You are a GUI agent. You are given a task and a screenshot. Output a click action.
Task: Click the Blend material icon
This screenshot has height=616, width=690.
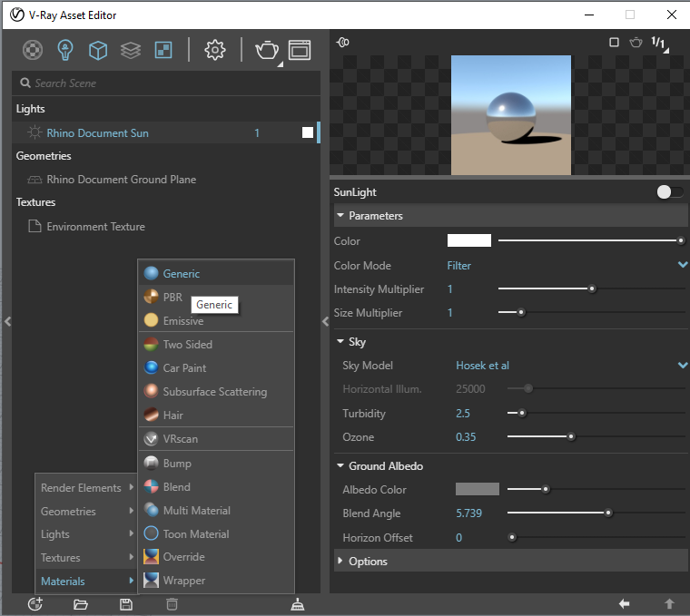tap(151, 487)
